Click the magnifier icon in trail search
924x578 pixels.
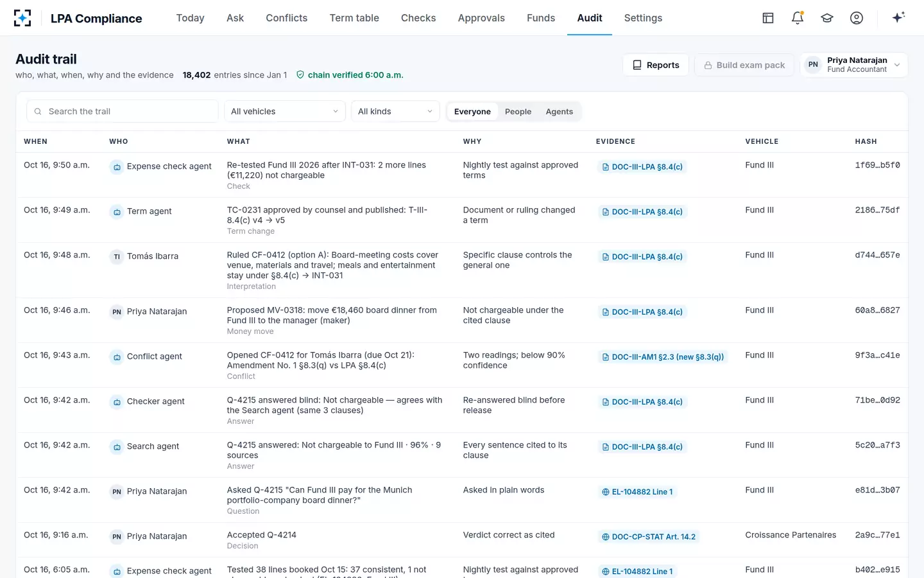click(38, 112)
